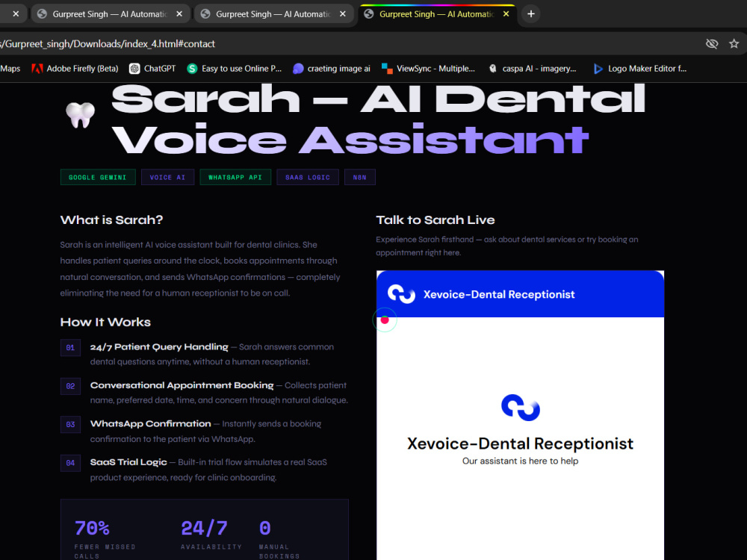Click "WhatsApp Confirmation" step title
Screen dimensions: 747x560
click(151, 424)
